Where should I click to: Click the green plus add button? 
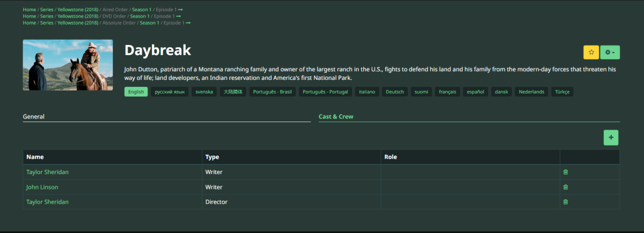click(611, 138)
